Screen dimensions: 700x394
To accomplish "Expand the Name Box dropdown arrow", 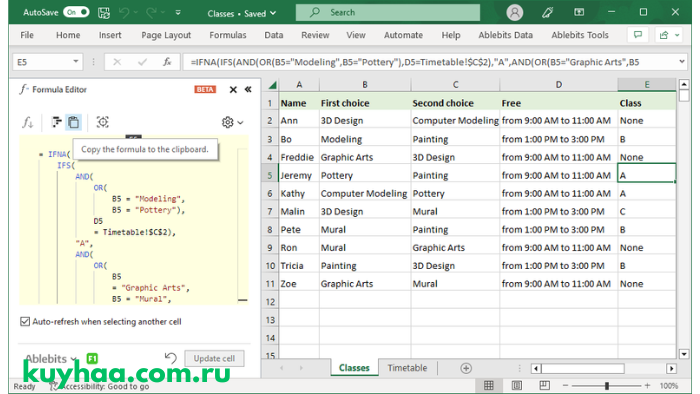I will [75, 62].
